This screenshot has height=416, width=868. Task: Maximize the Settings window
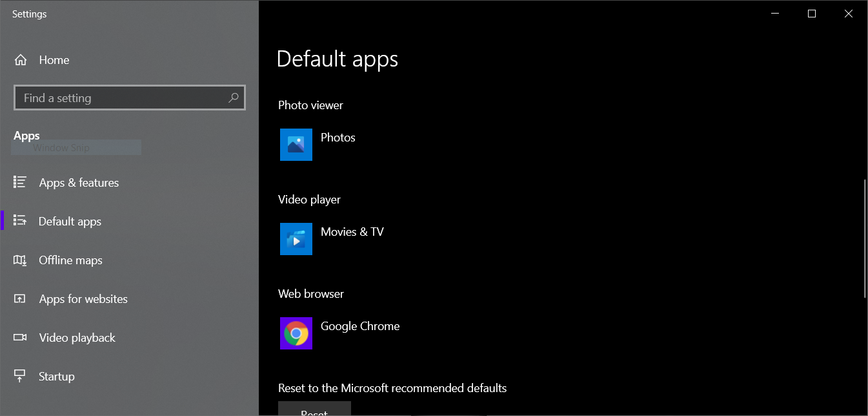click(812, 14)
